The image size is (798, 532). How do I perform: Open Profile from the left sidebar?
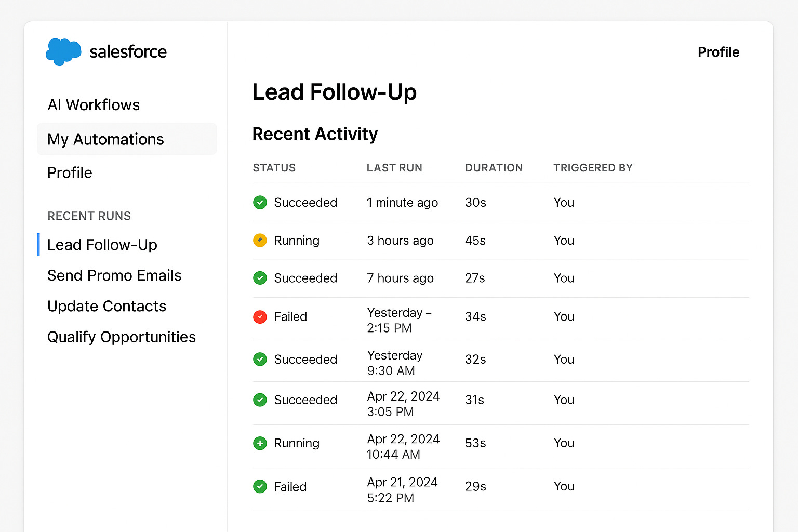[x=70, y=172]
